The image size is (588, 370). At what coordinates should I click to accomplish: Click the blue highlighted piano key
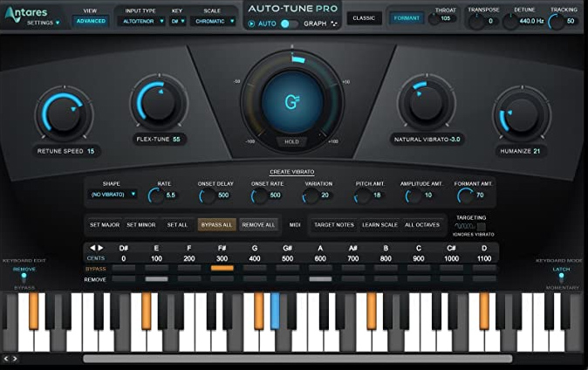[275, 311]
